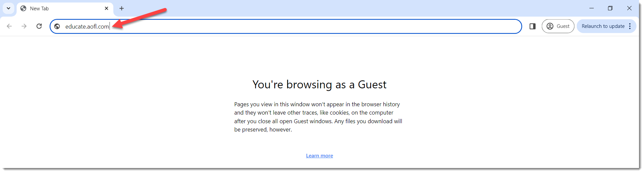Go back to the previous page

9,26
